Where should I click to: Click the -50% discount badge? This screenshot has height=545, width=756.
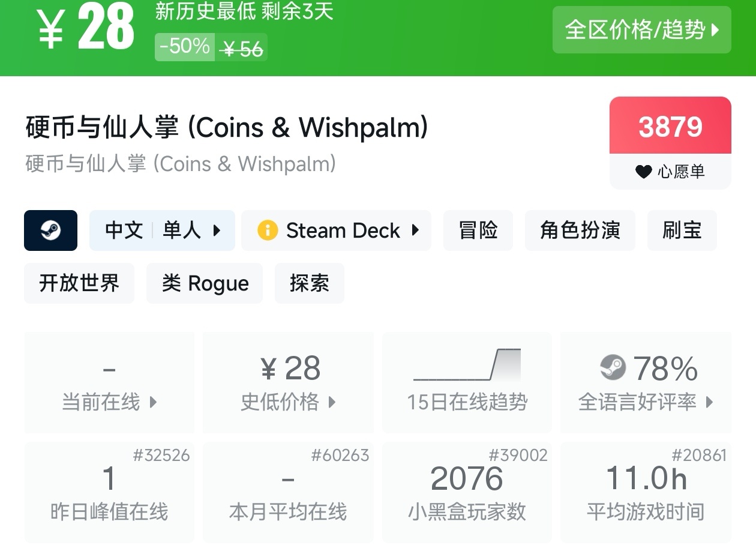pyautogui.click(x=184, y=47)
